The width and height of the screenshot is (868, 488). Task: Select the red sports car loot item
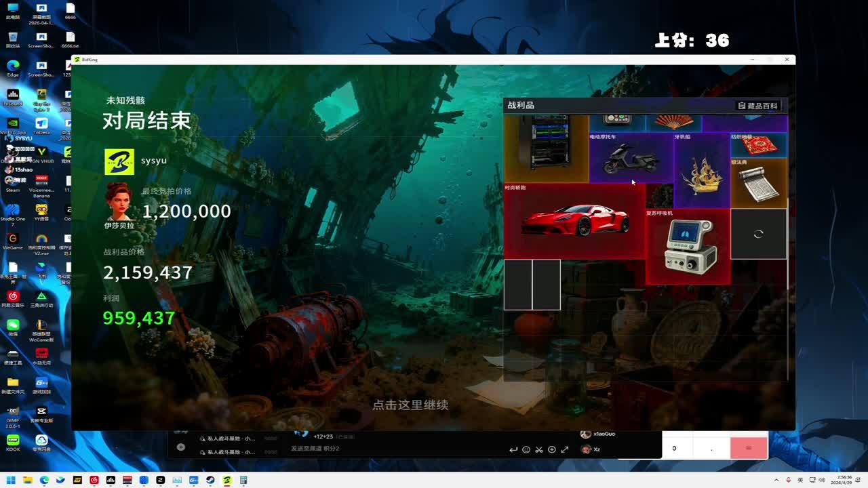pyautogui.click(x=574, y=220)
